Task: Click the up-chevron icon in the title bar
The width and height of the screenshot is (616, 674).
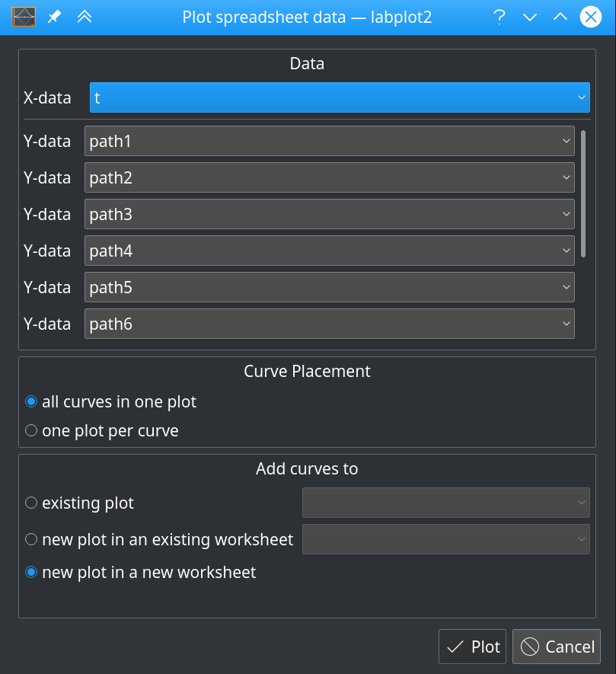Action: [560, 17]
